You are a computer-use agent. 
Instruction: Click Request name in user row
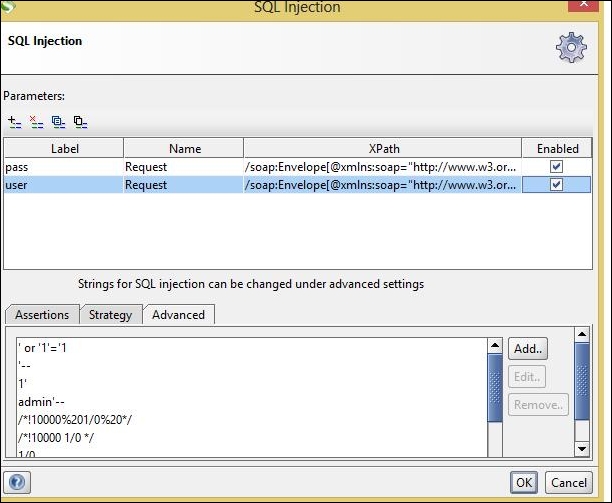(x=183, y=185)
